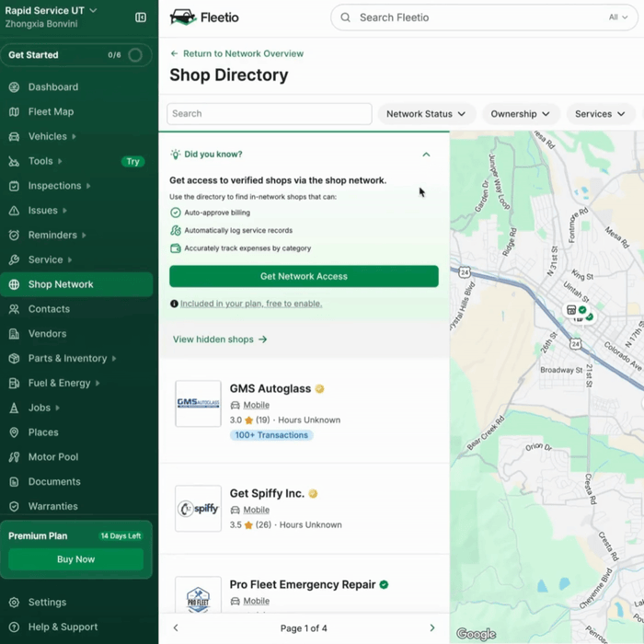644x644 pixels.
Task: Click the Get Spiffy logo thumbnail
Action: click(x=199, y=509)
